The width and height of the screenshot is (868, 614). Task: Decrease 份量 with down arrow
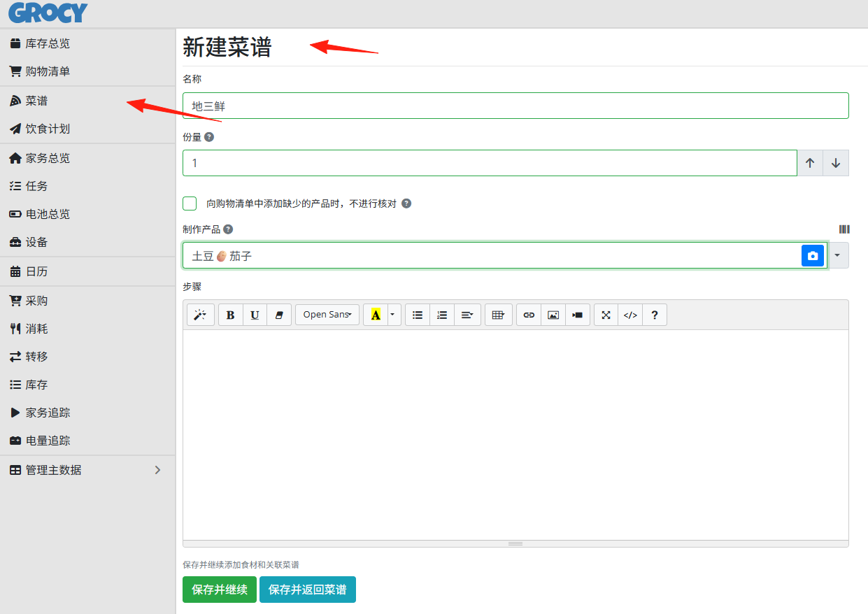pos(836,163)
